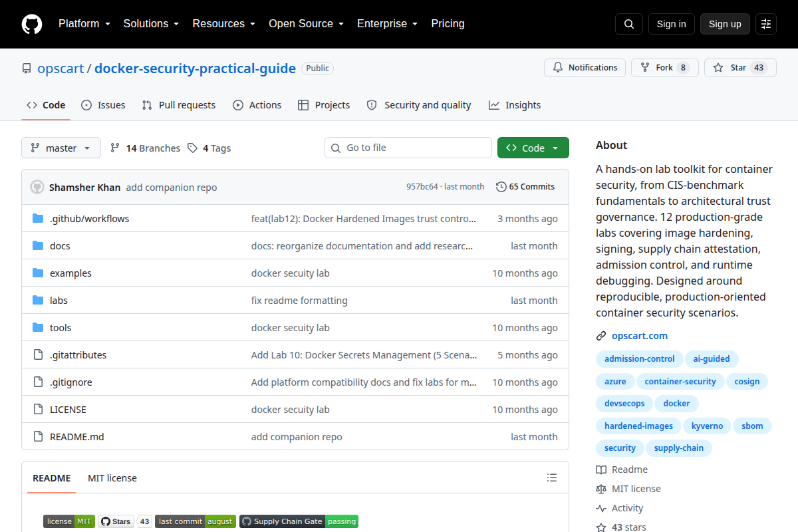Click the link icon next to opscart.com
The width and height of the screenshot is (798, 532).
[x=601, y=336]
